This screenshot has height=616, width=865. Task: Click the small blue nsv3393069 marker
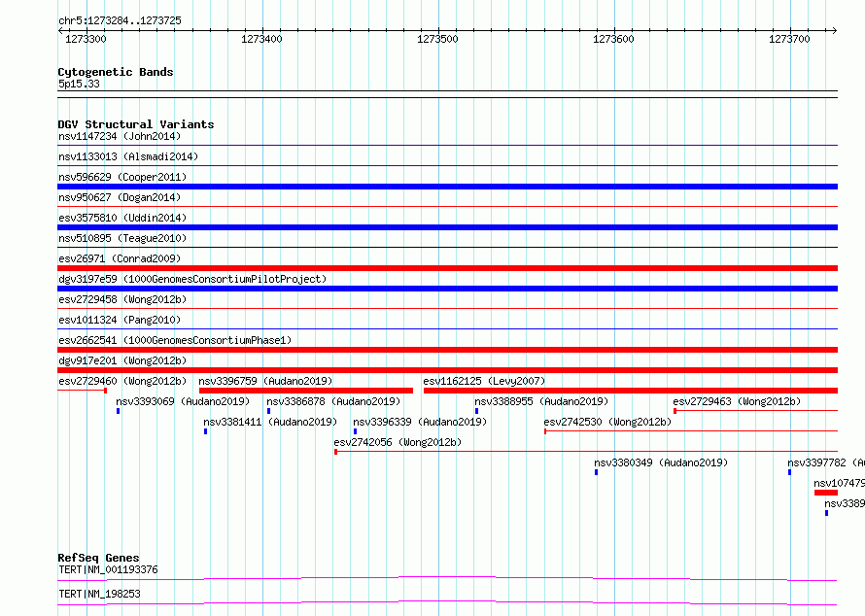(118, 411)
